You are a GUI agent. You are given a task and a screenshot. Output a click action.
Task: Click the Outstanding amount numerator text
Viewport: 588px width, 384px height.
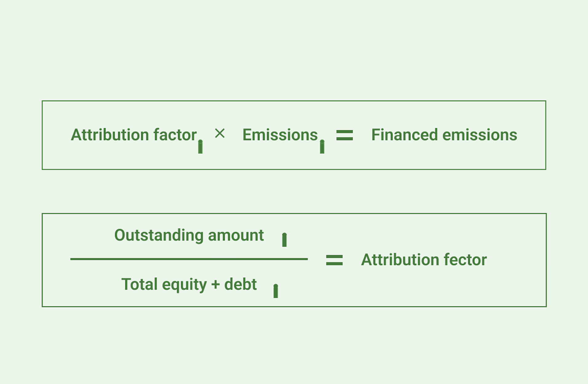coord(189,235)
